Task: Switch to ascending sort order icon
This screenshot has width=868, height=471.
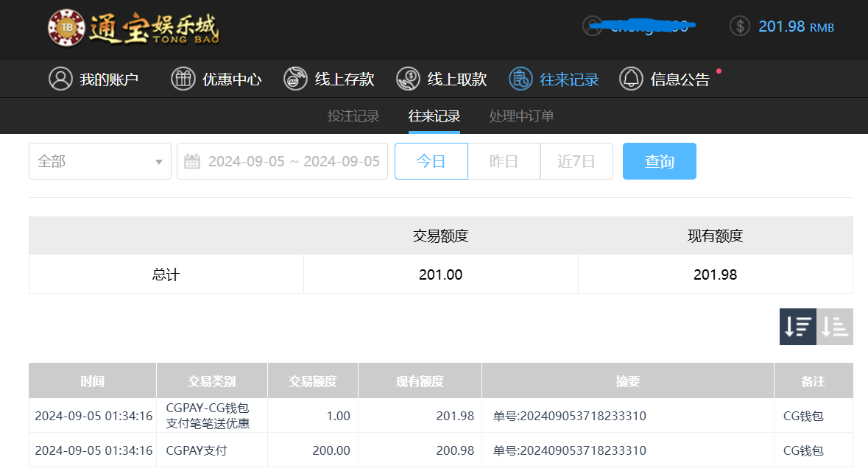Action: [x=835, y=326]
